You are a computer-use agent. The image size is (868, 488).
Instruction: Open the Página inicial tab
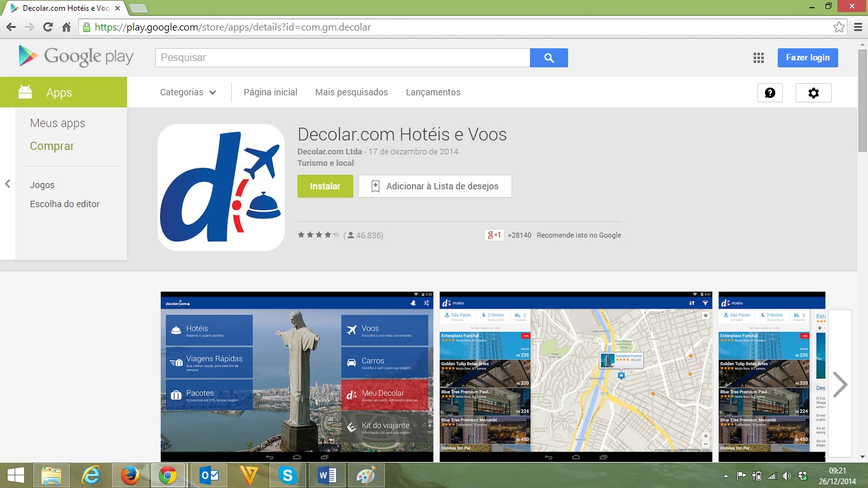(x=270, y=92)
